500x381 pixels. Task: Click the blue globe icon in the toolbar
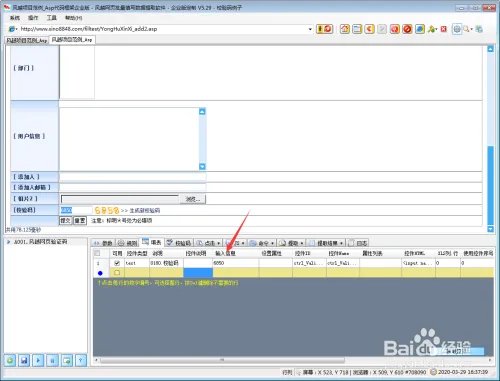(x=420, y=29)
